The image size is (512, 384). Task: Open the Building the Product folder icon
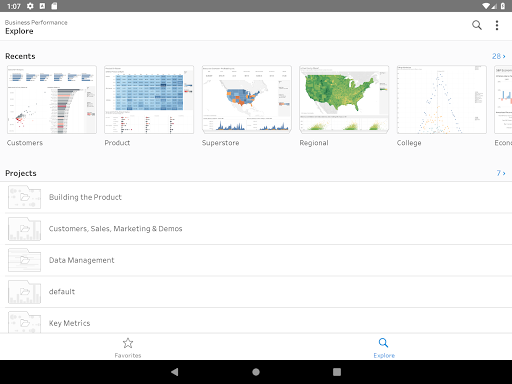pyautogui.click(x=24, y=197)
